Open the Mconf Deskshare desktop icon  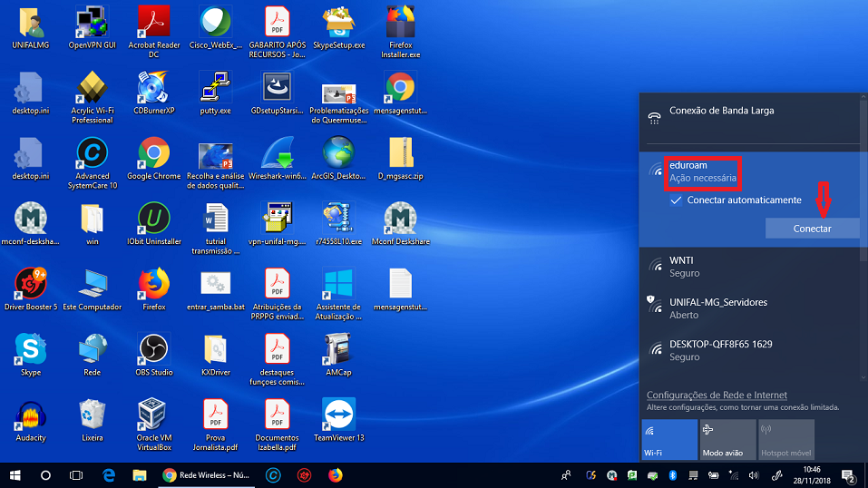click(400, 224)
